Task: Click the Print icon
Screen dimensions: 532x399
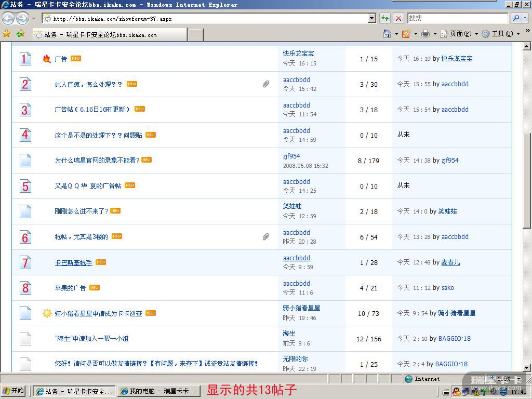Action: point(425,34)
